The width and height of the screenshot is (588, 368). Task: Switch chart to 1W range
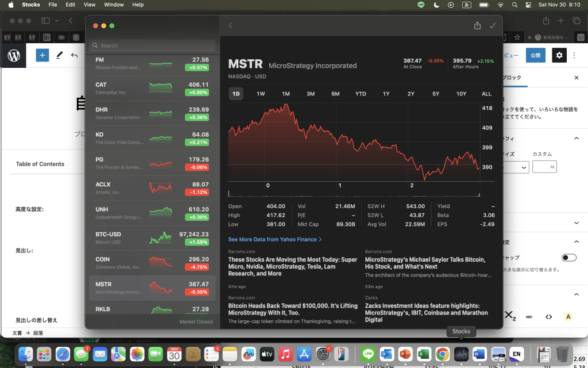[261, 94]
